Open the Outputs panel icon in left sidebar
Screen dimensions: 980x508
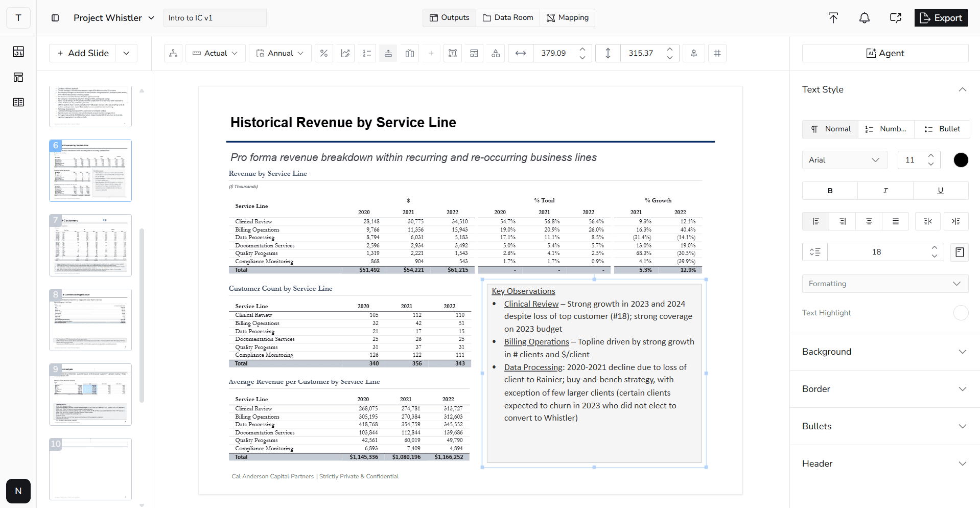pyautogui.click(x=18, y=52)
